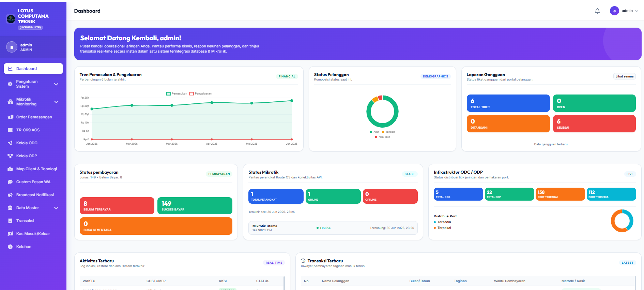Select the Dashboard menu item

33,69
